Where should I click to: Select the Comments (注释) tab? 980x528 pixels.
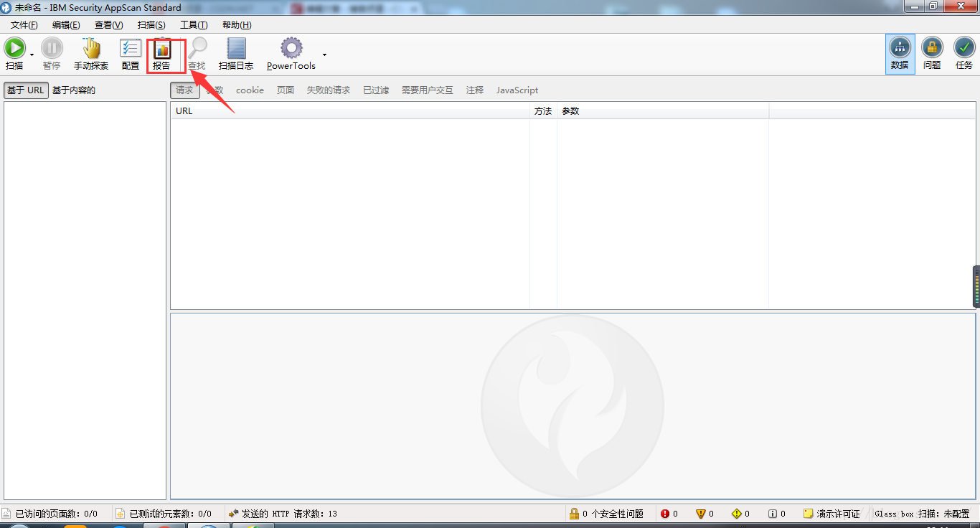pos(475,90)
